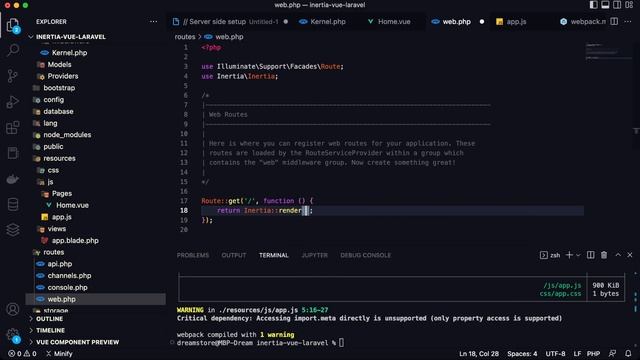Select the zsh terminal instance
The image size is (640, 360).
(550, 255)
